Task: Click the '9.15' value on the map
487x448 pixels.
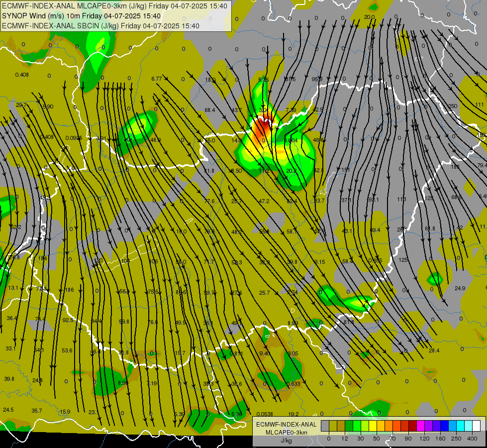Action: (x=319, y=262)
